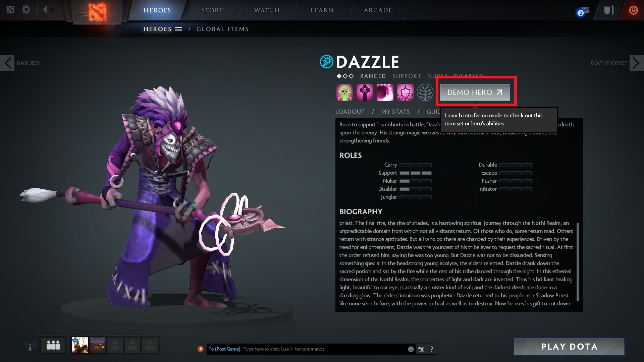Select Dazzle's Shallow Grave ability icon
Viewport: 644px width, 362px height.
[x=365, y=92]
